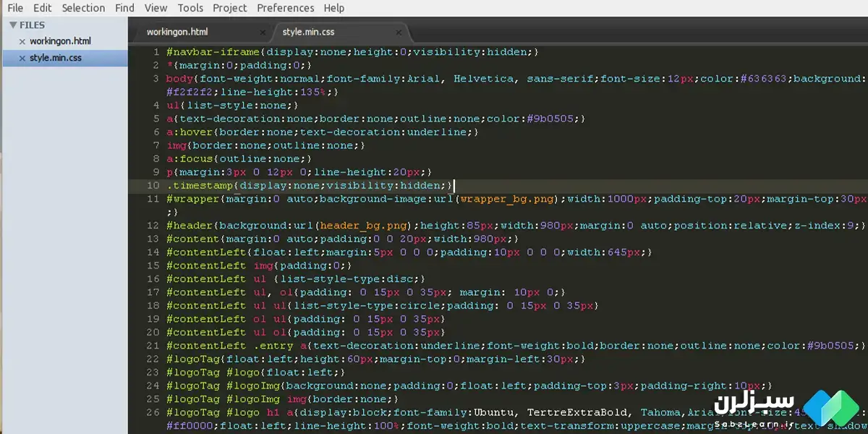The height and width of the screenshot is (434, 868).
Task: Select workingon.html in the sidebar
Action: coord(60,41)
